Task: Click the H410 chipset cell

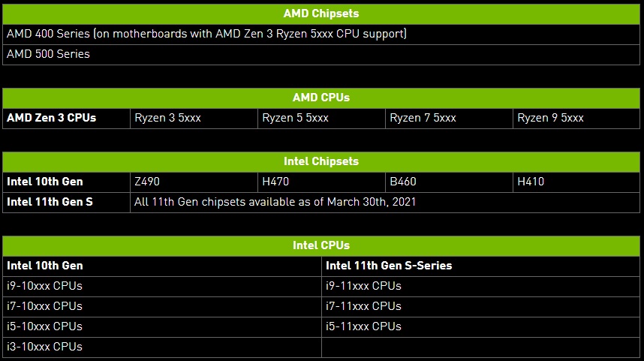Action: tap(531, 182)
